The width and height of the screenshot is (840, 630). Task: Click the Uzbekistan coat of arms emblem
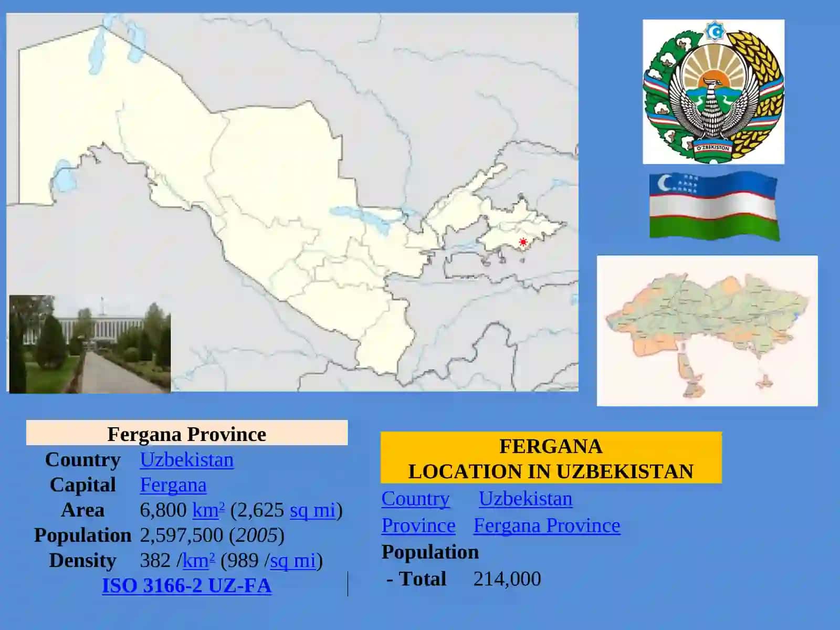(x=713, y=92)
